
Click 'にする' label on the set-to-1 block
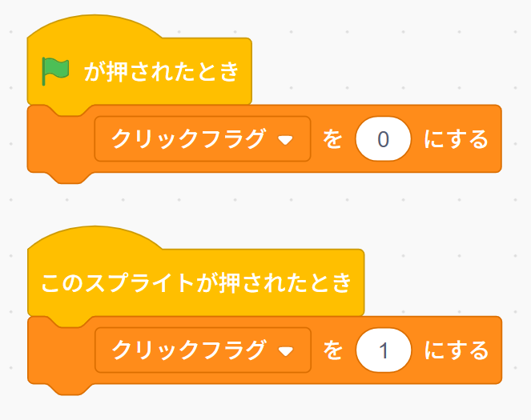pyautogui.click(x=457, y=350)
